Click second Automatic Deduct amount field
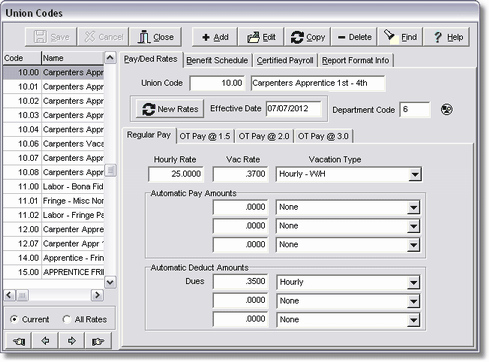 point(240,300)
